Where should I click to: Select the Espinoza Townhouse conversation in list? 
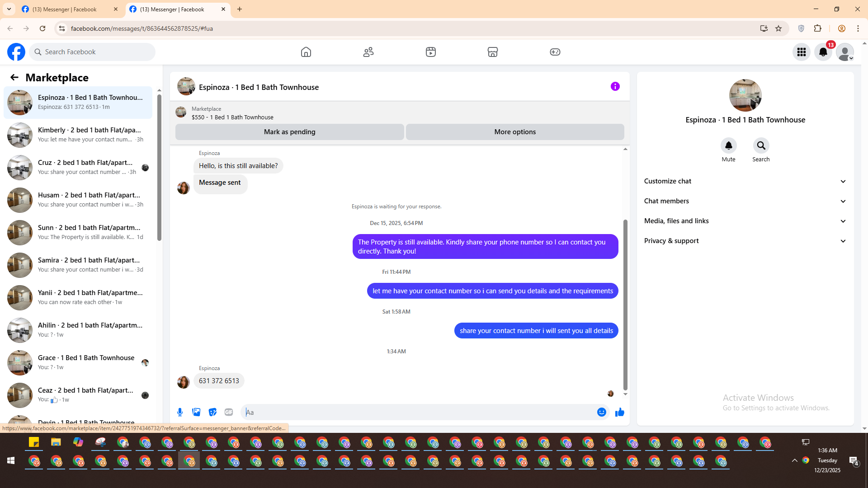pyautogui.click(x=78, y=103)
